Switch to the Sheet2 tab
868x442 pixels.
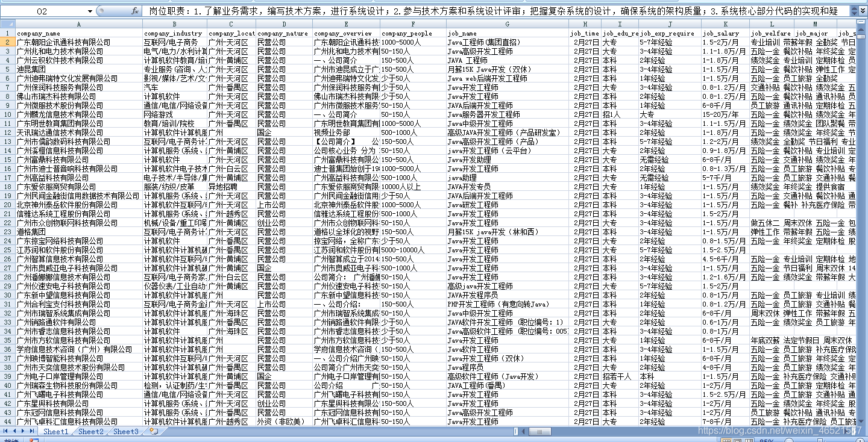pos(91,431)
